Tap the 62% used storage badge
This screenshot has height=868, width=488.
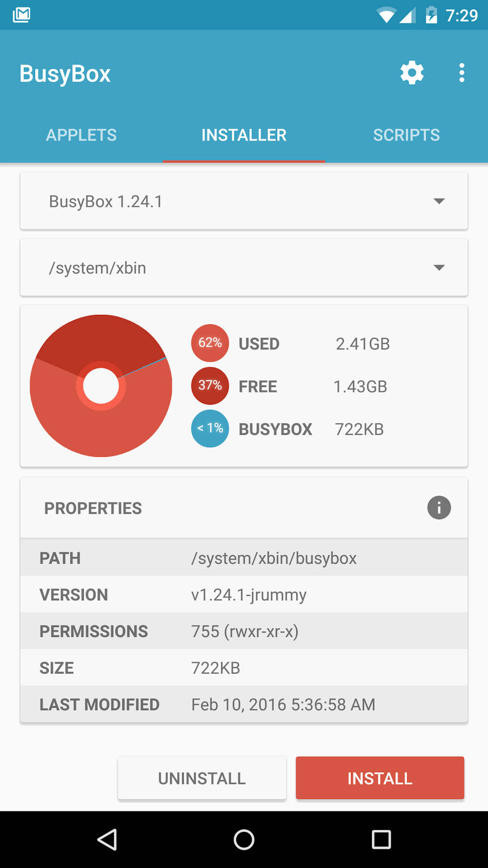210,343
